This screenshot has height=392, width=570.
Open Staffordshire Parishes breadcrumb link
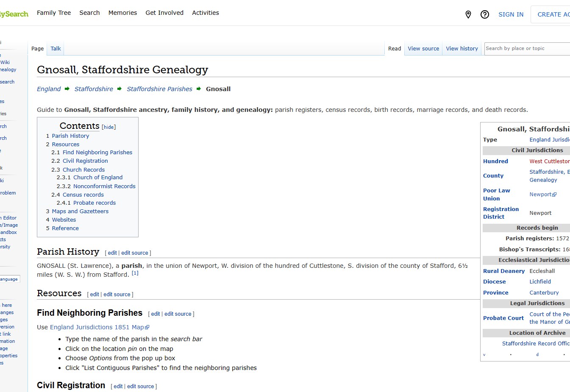point(159,89)
